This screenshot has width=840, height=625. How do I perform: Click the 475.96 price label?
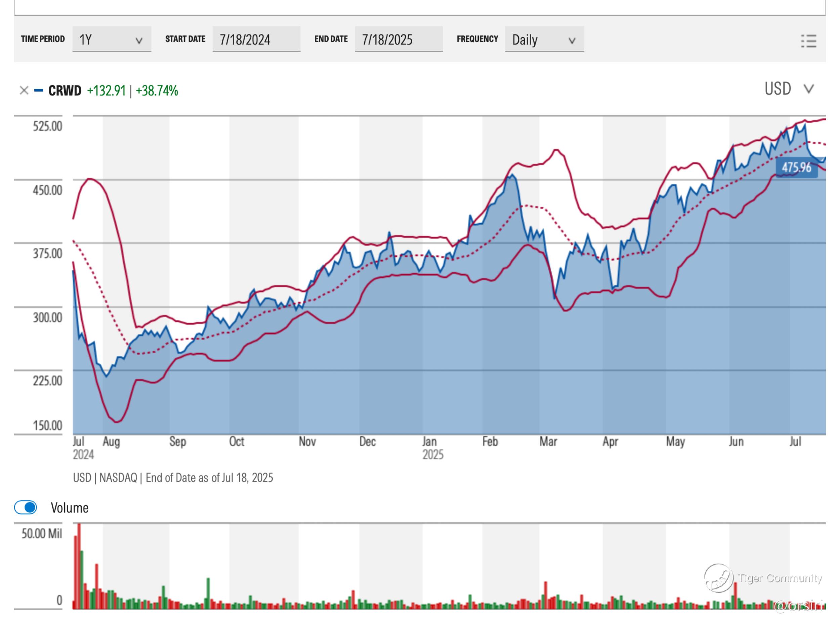coord(796,167)
